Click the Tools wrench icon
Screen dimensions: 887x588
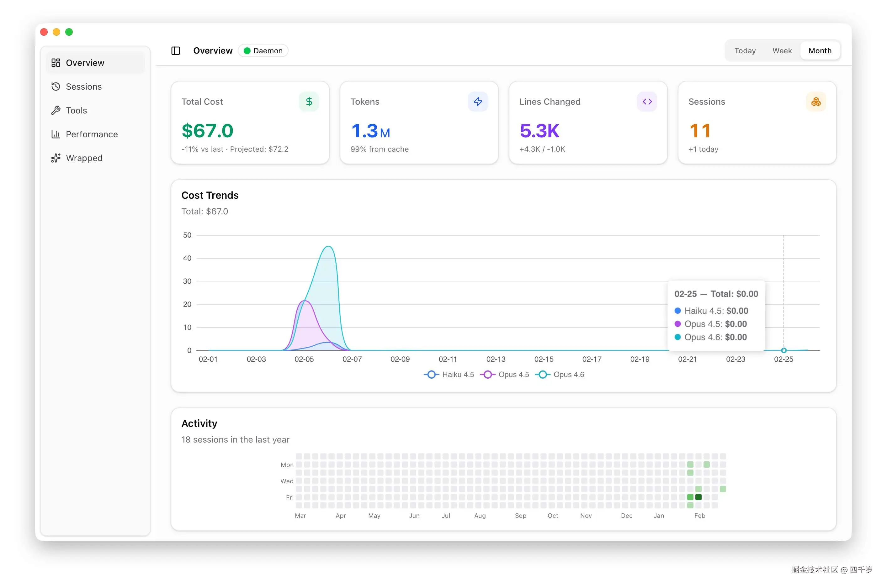point(56,110)
